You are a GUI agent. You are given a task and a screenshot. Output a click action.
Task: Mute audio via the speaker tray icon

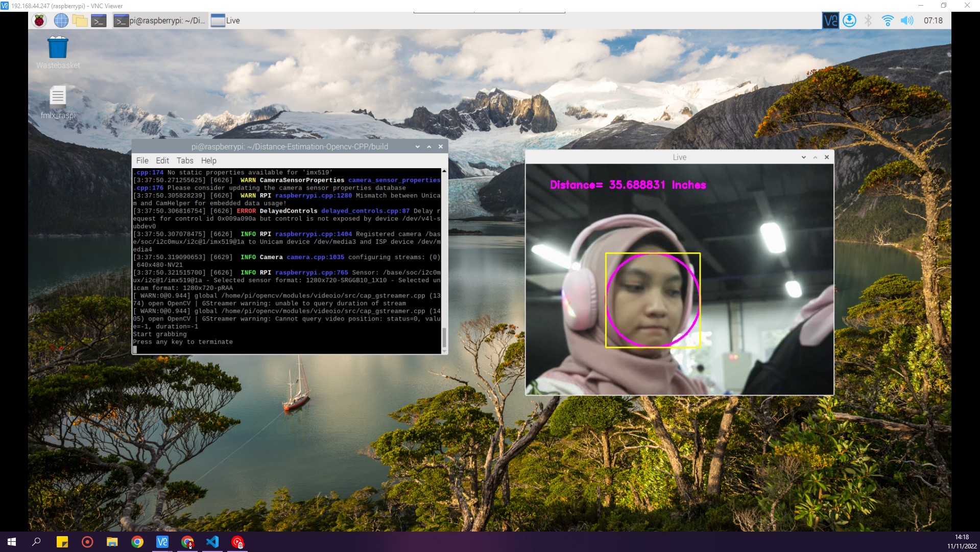[907, 20]
